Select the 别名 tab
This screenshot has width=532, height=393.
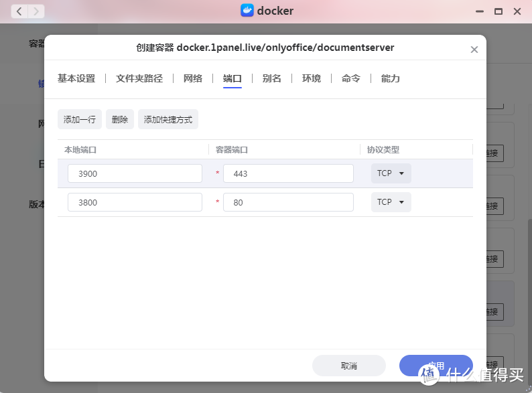(271, 78)
